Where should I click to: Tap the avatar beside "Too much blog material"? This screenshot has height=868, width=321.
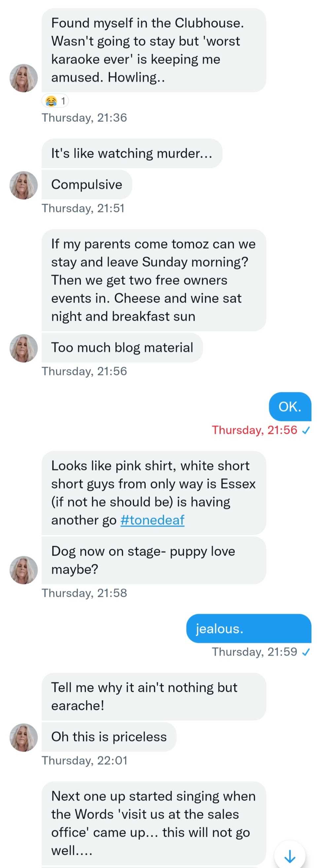[x=23, y=348]
